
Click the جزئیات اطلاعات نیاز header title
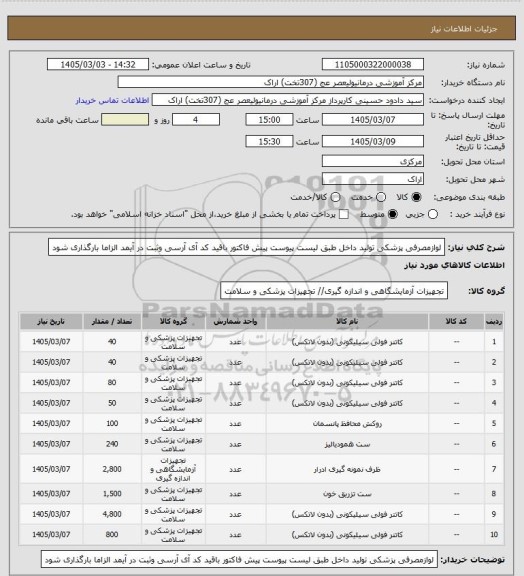click(464, 29)
